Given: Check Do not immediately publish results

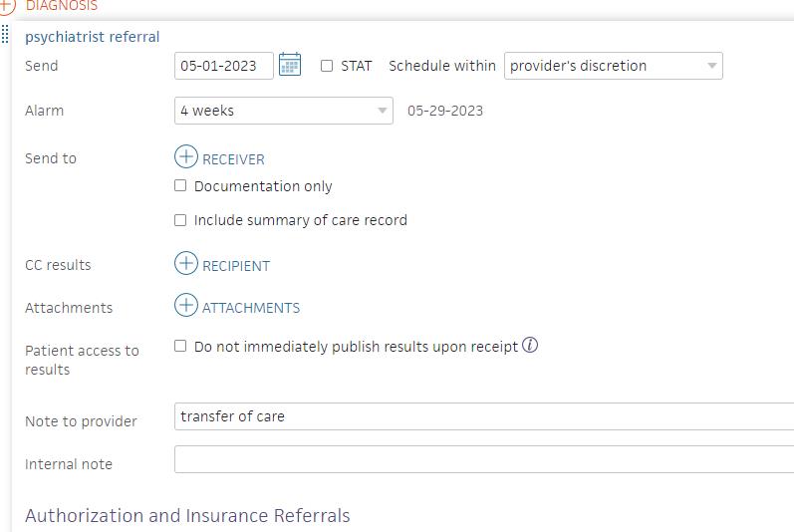Looking at the screenshot, I should click(x=180, y=346).
